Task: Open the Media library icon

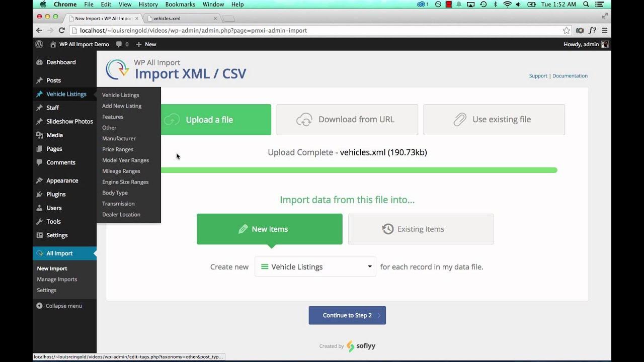Action: pos(39,135)
